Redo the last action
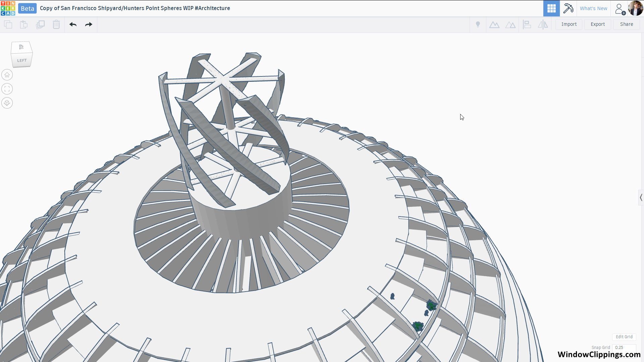This screenshot has height=362, width=644. pyautogui.click(x=89, y=24)
